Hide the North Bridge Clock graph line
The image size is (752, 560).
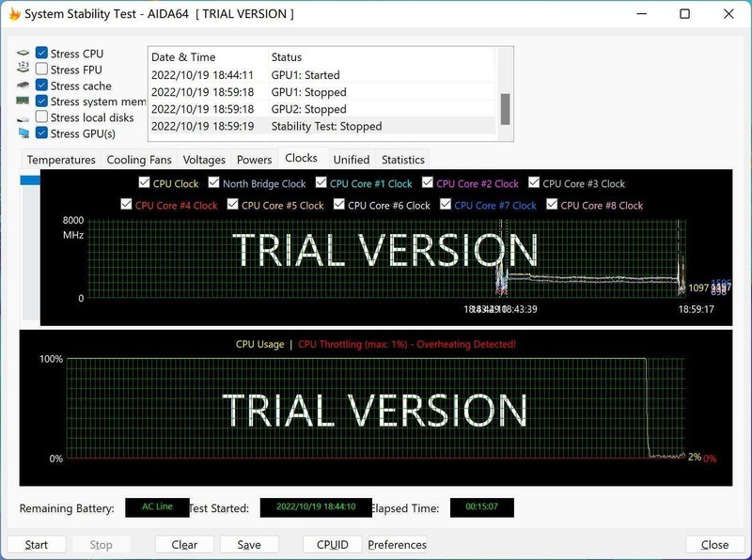(213, 183)
